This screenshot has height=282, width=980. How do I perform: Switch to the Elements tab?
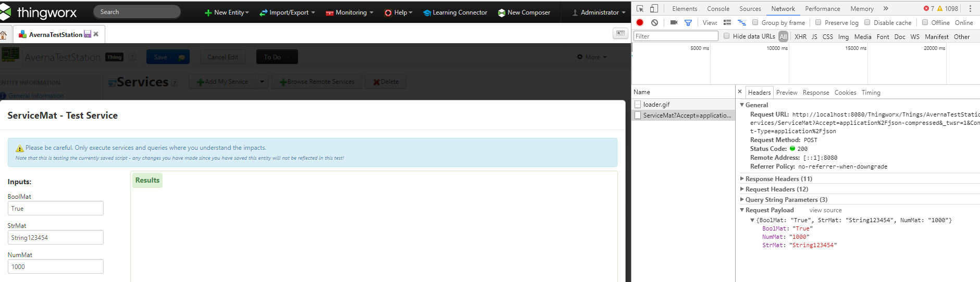tap(685, 9)
